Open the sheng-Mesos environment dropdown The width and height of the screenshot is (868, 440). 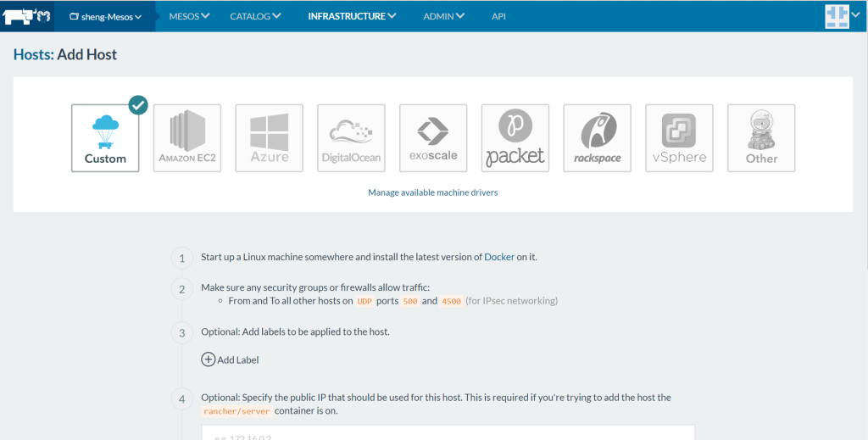[105, 16]
